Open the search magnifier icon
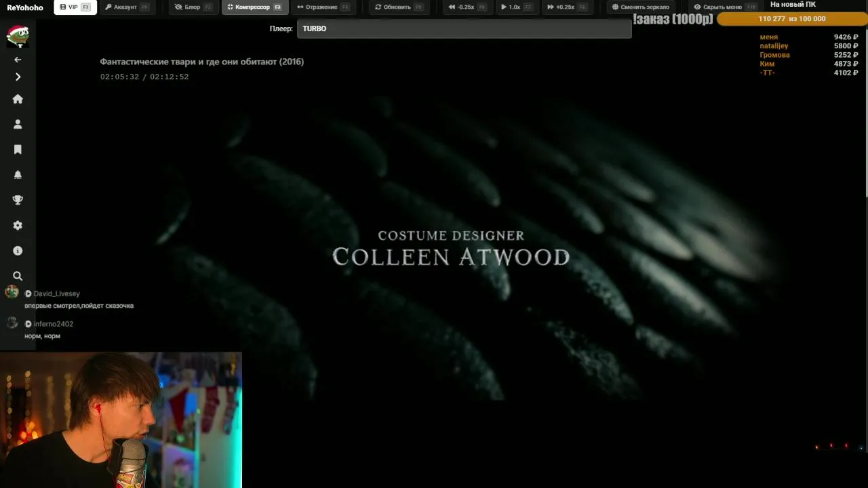 coord(18,276)
